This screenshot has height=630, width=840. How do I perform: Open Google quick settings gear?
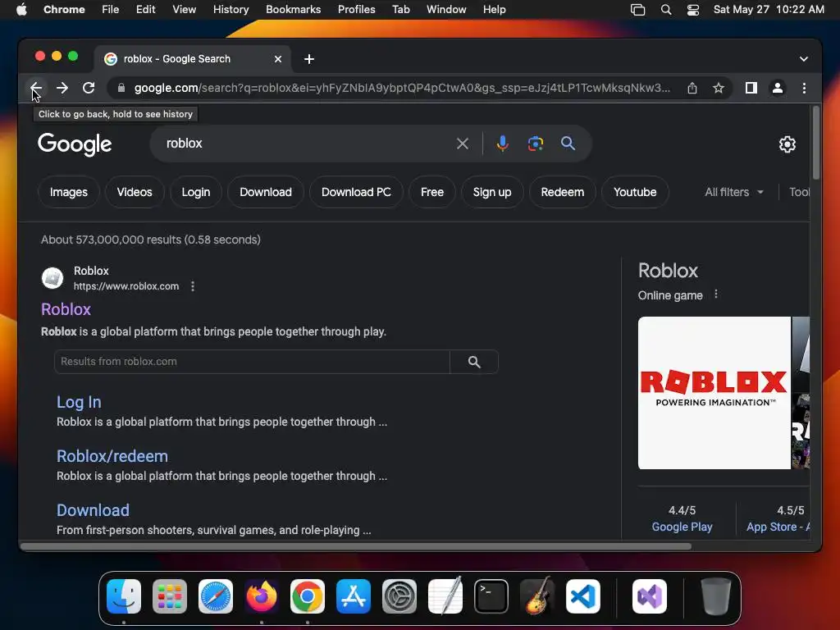(787, 144)
